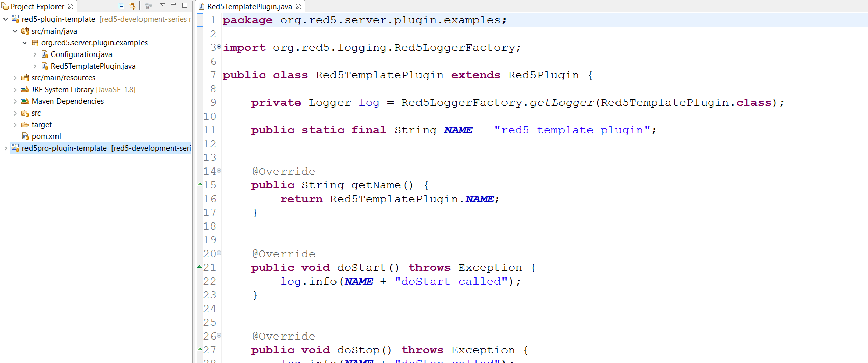The width and height of the screenshot is (868, 363).
Task: Collapse the src/main/java source folder
Action: 15,31
